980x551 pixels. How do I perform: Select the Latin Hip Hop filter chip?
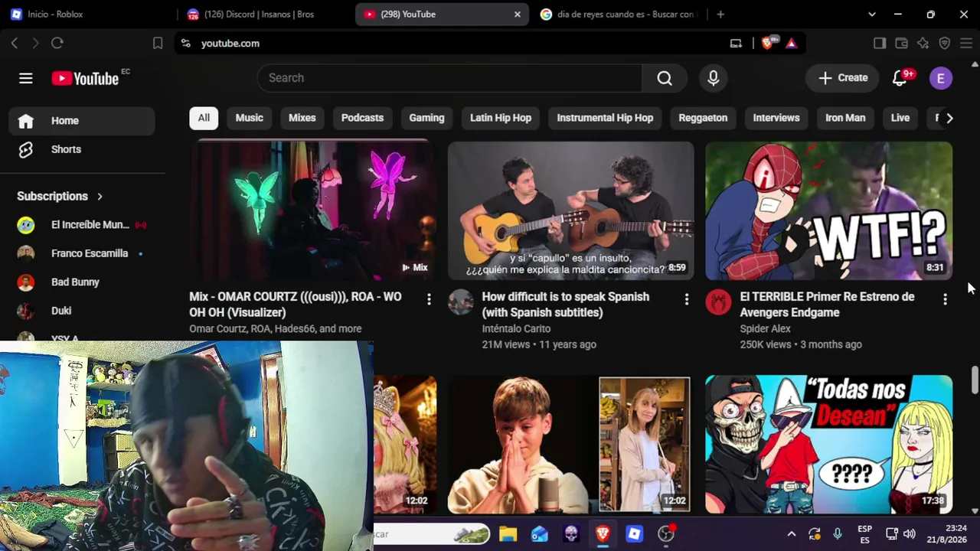coord(501,118)
